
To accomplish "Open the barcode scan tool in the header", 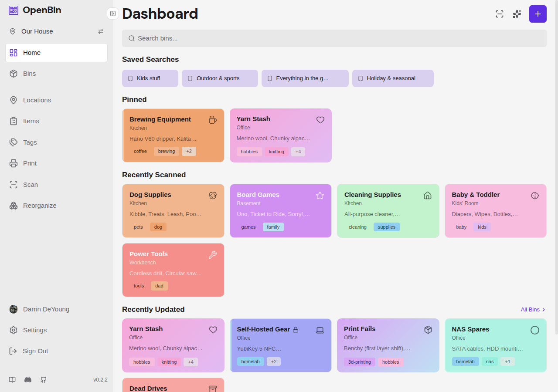I will pyautogui.click(x=499, y=14).
